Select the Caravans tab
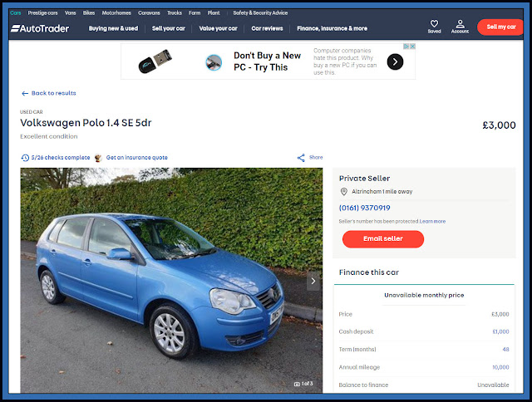Image resolution: width=532 pixels, height=402 pixels. click(149, 13)
